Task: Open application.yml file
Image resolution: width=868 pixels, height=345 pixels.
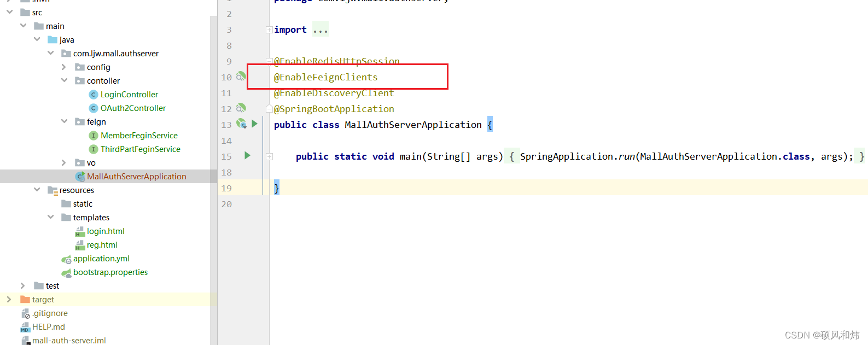Action: pos(101,258)
